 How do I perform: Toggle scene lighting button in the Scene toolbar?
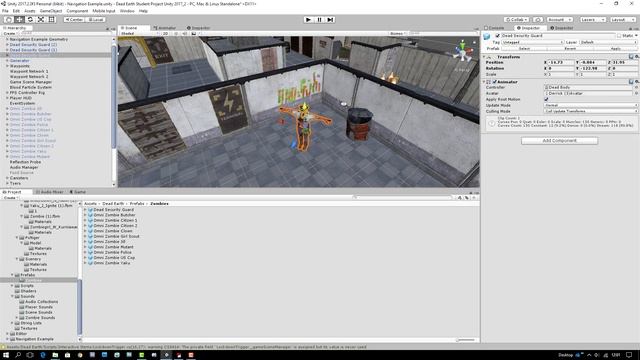(x=176, y=33)
